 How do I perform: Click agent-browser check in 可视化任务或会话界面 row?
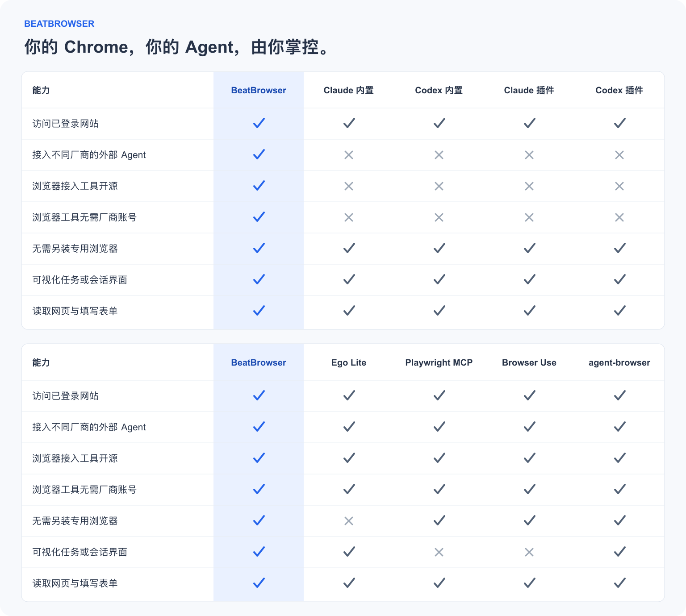pyautogui.click(x=620, y=552)
